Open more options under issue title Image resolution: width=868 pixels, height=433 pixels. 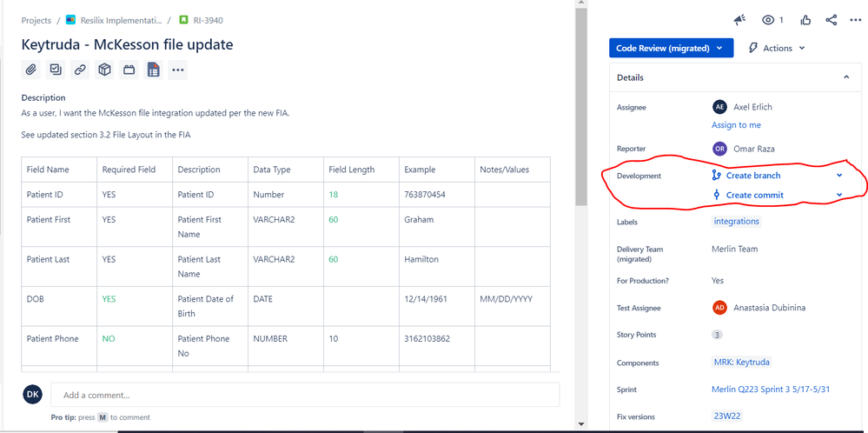tap(178, 70)
